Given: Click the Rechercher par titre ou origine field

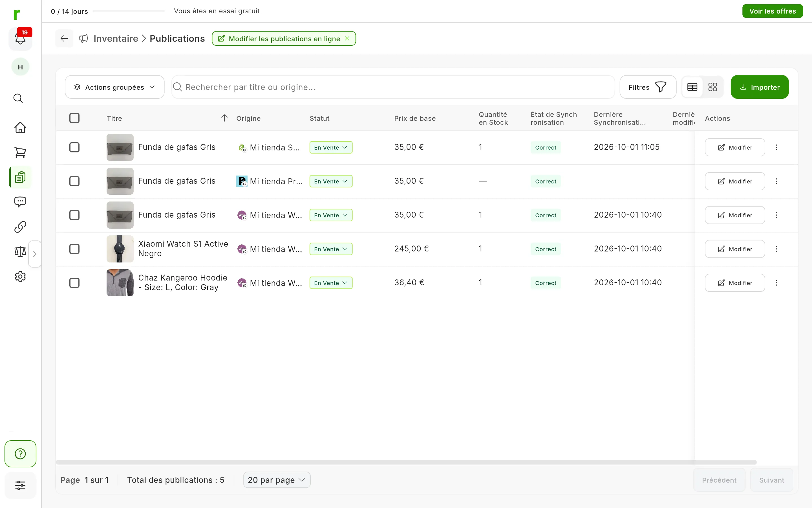Looking at the screenshot, I should pyautogui.click(x=393, y=87).
